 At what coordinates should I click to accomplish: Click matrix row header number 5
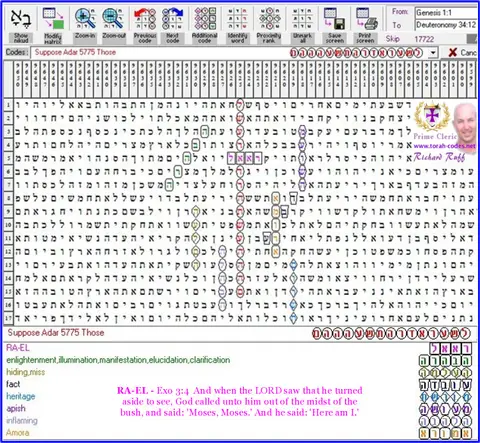pos(8,158)
